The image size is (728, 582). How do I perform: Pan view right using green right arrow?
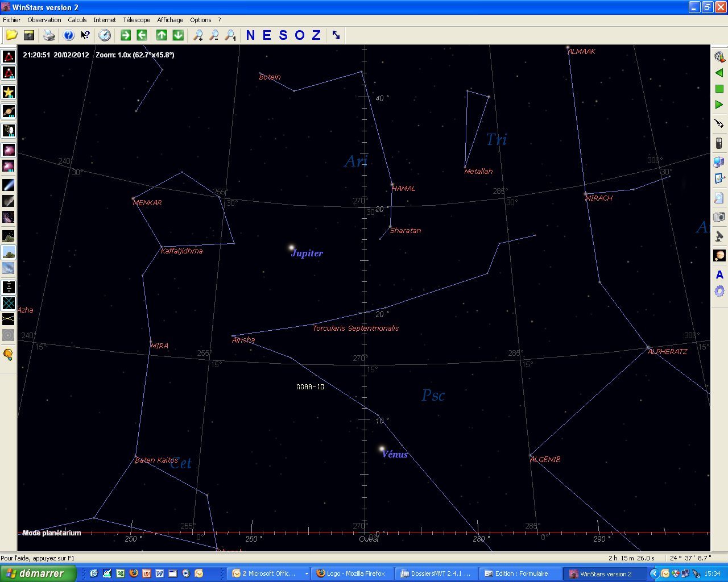(x=126, y=35)
